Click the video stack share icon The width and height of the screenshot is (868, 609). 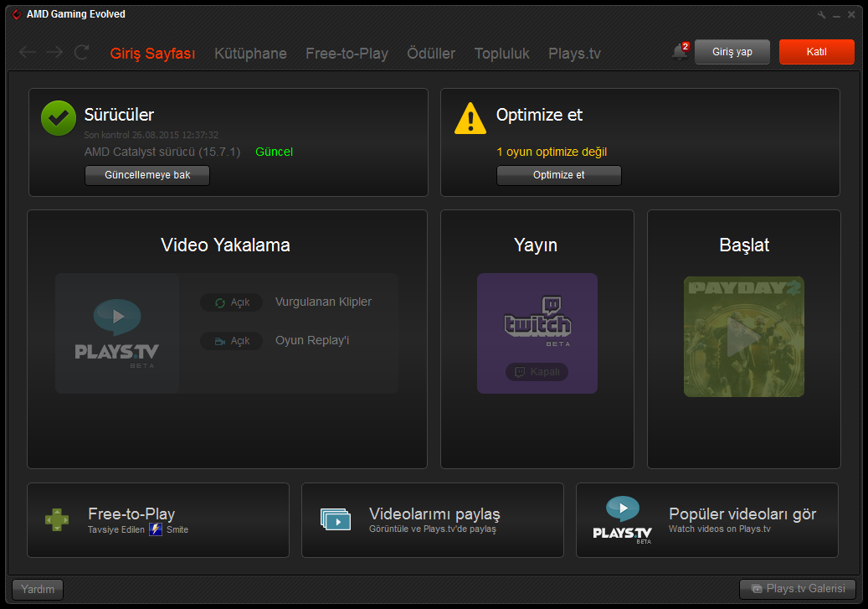[x=336, y=519]
